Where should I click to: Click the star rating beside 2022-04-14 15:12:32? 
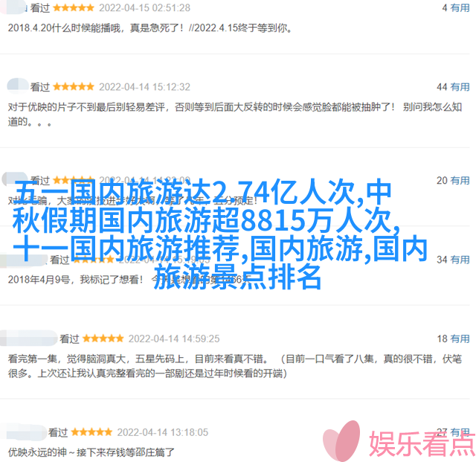(x=74, y=87)
